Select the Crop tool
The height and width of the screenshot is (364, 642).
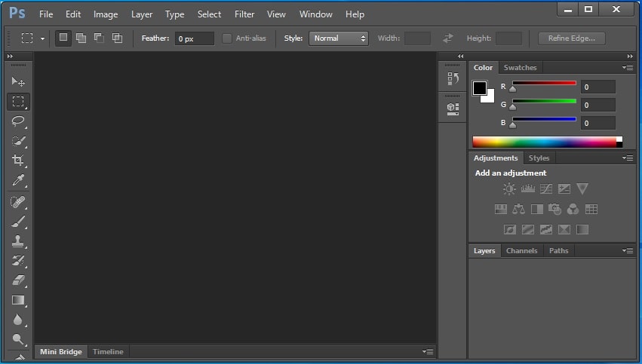click(18, 161)
